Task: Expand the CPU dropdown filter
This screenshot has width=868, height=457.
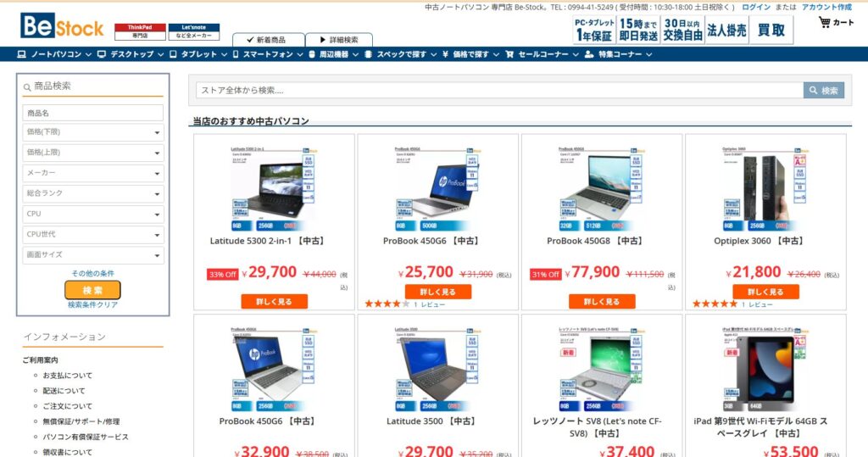Action: point(93,214)
